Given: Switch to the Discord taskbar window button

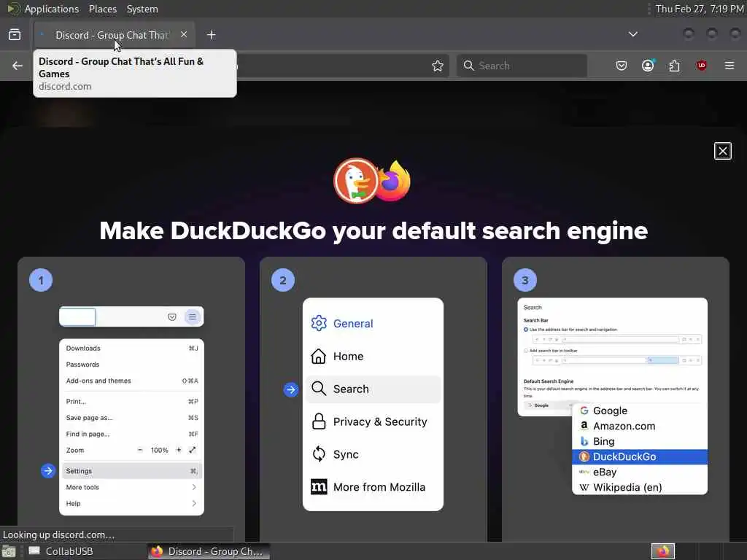Looking at the screenshot, I should pos(208,551).
